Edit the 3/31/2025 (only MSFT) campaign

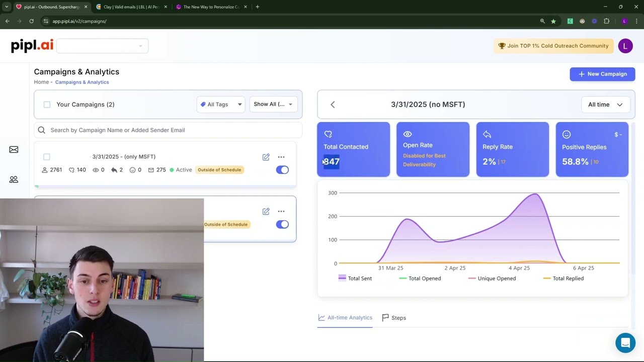[266, 157]
